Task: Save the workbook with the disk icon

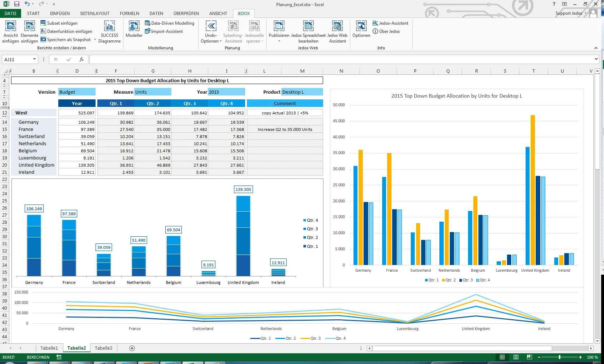Action: (17, 4)
